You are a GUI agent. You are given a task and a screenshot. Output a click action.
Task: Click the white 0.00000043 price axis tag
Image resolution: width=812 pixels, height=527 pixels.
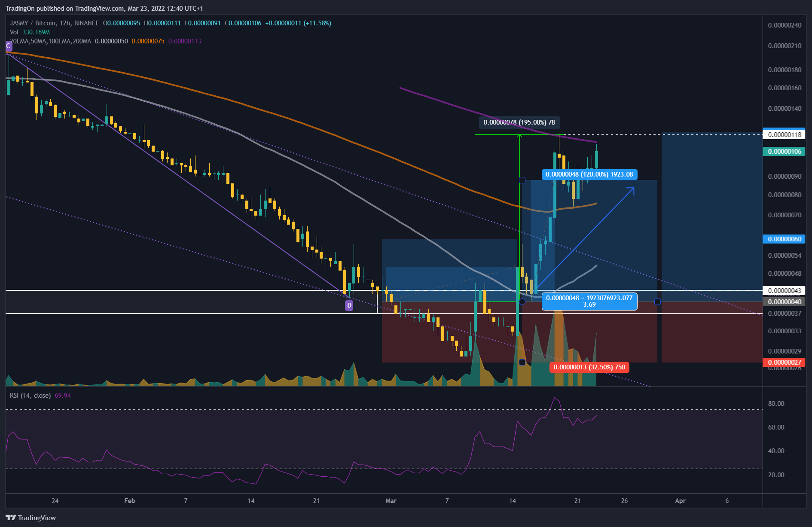(785, 290)
